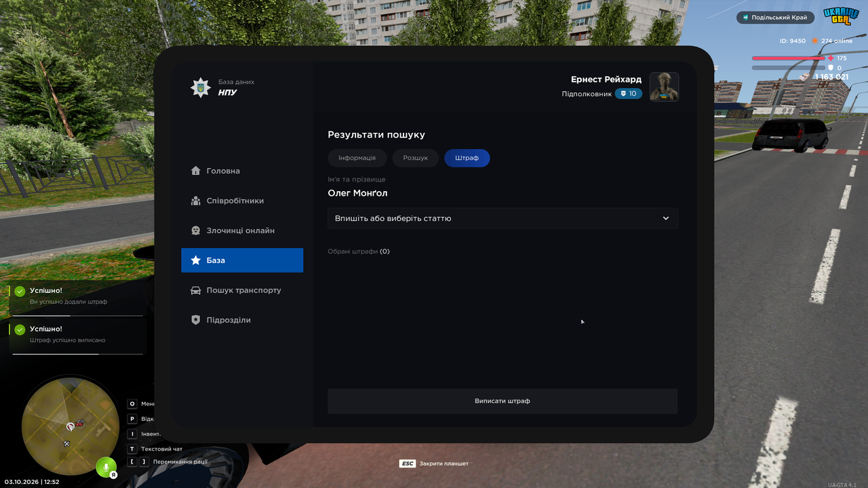
Task: Click the white shield armor icon
Action: [831, 68]
